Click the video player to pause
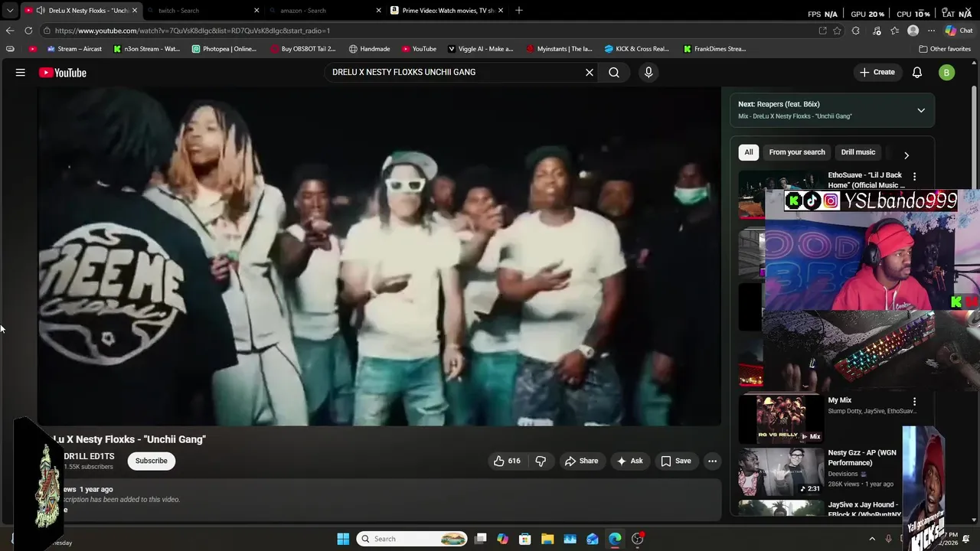 click(379, 256)
